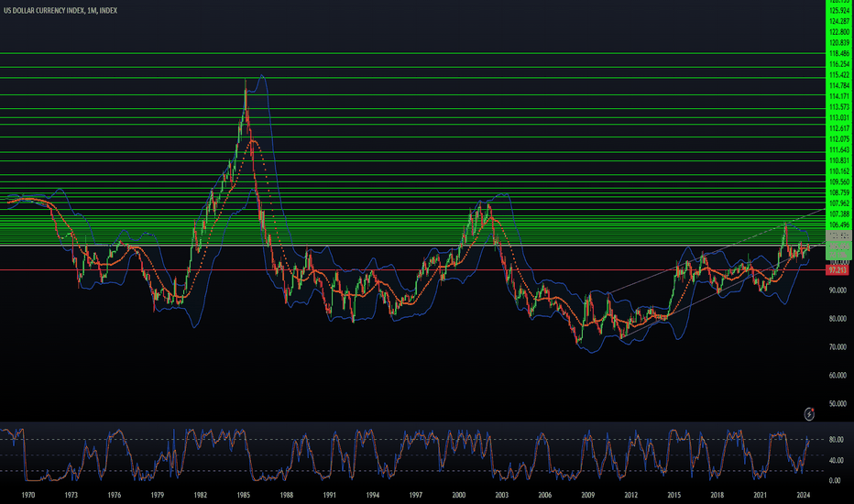Viewport: 854px width, 504px height.
Task: Click the 112.617 price level label
Action: [x=839, y=128]
